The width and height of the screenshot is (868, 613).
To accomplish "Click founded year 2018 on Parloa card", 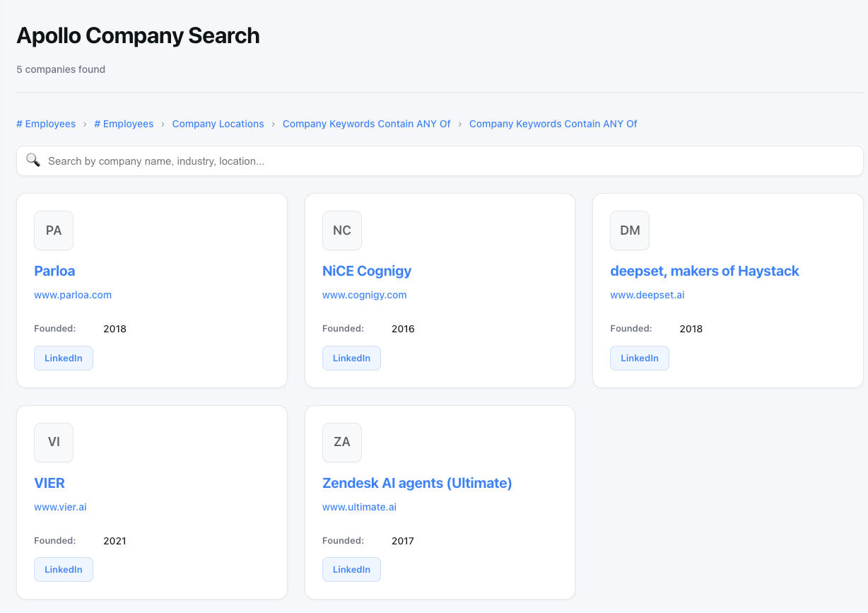I will [115, 329].
